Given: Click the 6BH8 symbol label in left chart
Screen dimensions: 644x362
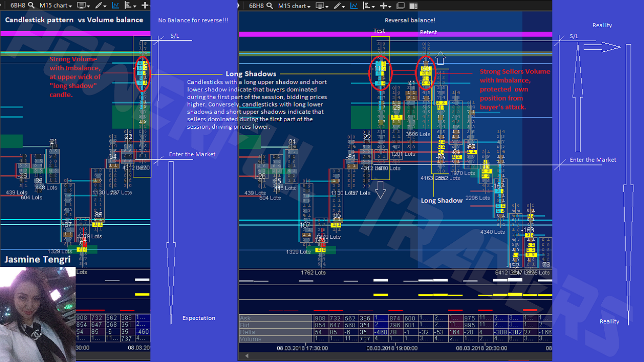Looking at the screenshot, I should (x=18, y=6).
